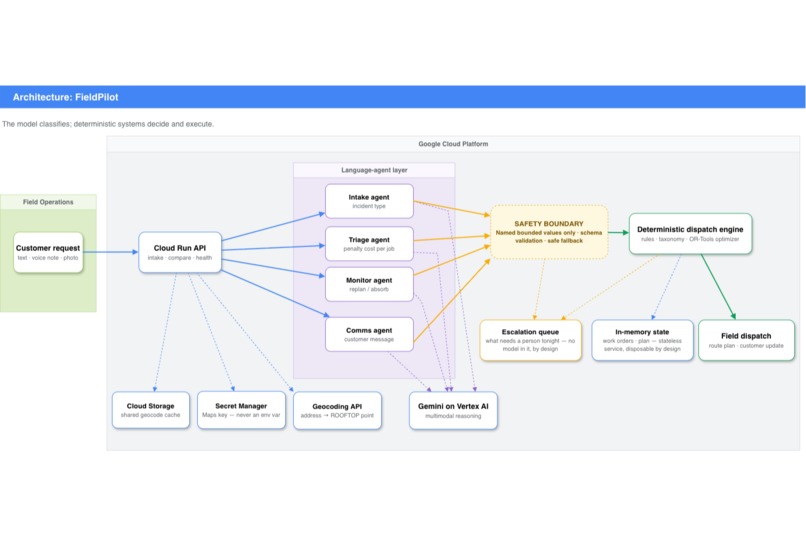Click the Architecture: FieldPilot title bar
Viewport: 806px width, 537px height.
[402, 97]
